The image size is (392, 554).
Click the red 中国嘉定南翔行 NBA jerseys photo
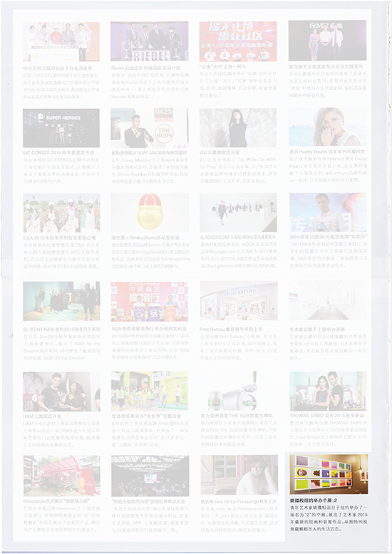[x=150, y=302]
